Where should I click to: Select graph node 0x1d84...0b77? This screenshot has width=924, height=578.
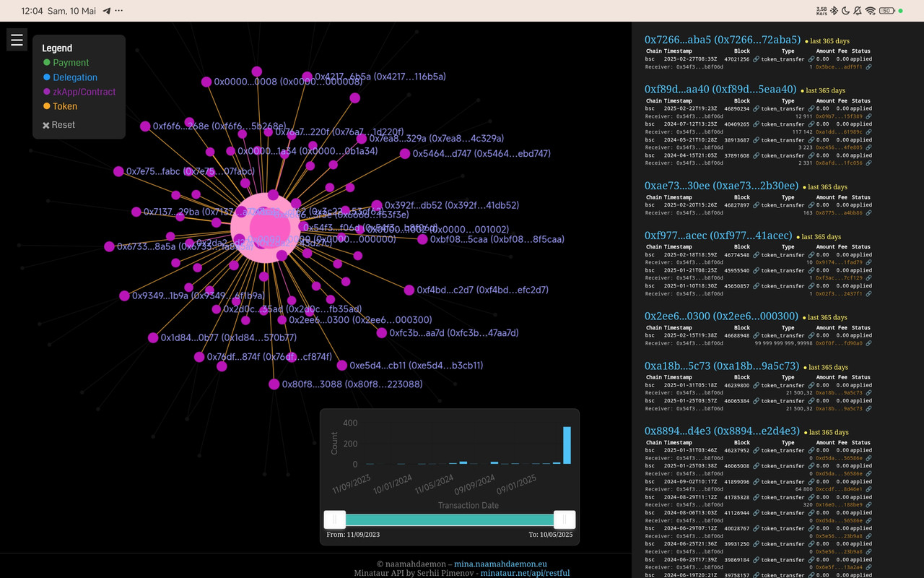coord(153,337)
